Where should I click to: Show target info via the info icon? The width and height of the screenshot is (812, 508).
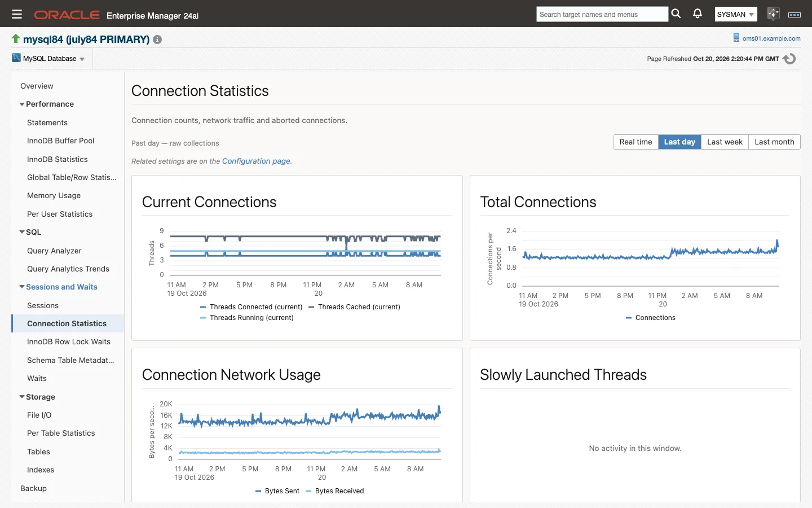pos(157,40)
